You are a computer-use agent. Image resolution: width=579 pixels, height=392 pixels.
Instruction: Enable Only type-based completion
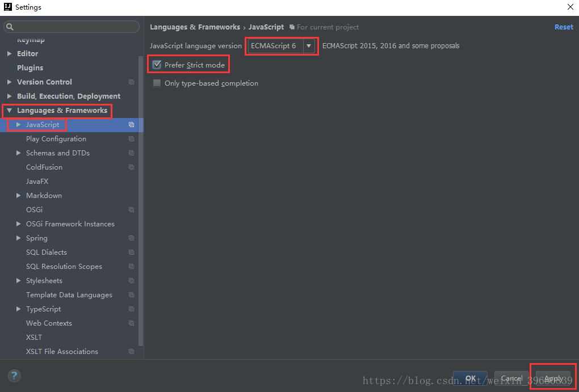click(x=157, y=83)
